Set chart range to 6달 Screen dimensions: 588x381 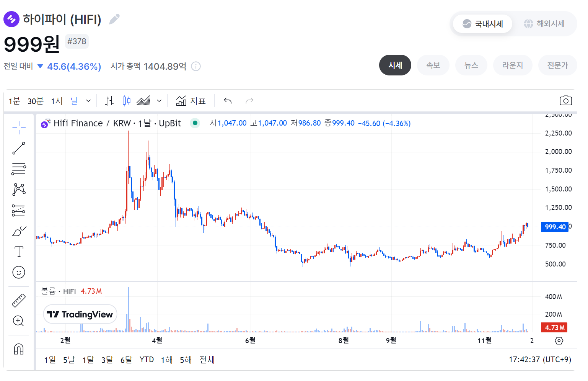[126, 360]
